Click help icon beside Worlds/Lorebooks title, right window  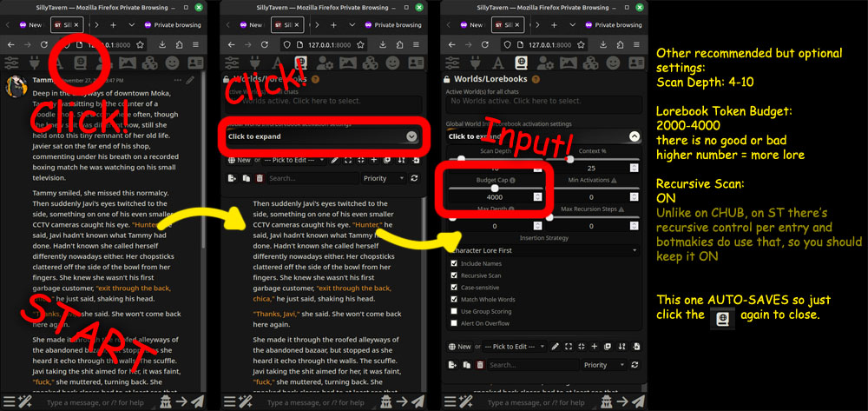pyautogui.click(x=536, y=79)
